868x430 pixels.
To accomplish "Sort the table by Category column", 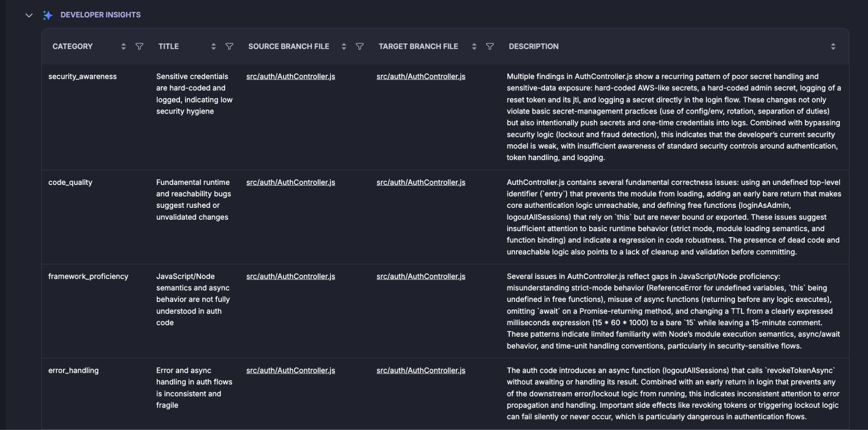I will (123, 47).
